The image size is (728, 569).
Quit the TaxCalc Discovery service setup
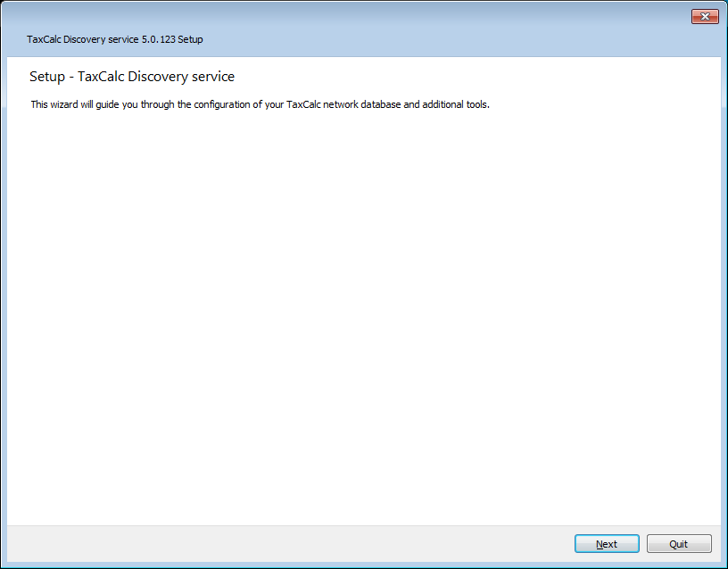pyautogui.click(x=678, y=544)
